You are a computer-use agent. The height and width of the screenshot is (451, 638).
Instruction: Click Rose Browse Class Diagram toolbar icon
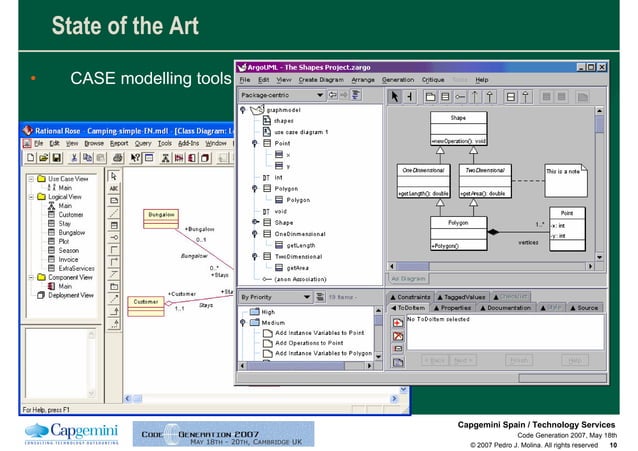pos(165,158)
